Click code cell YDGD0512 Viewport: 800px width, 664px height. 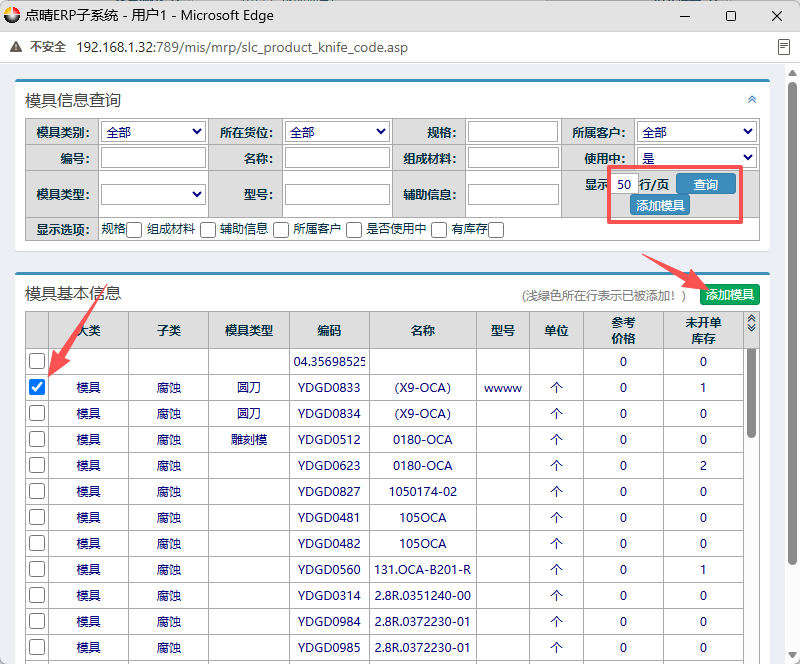click(x=329, y=439)
